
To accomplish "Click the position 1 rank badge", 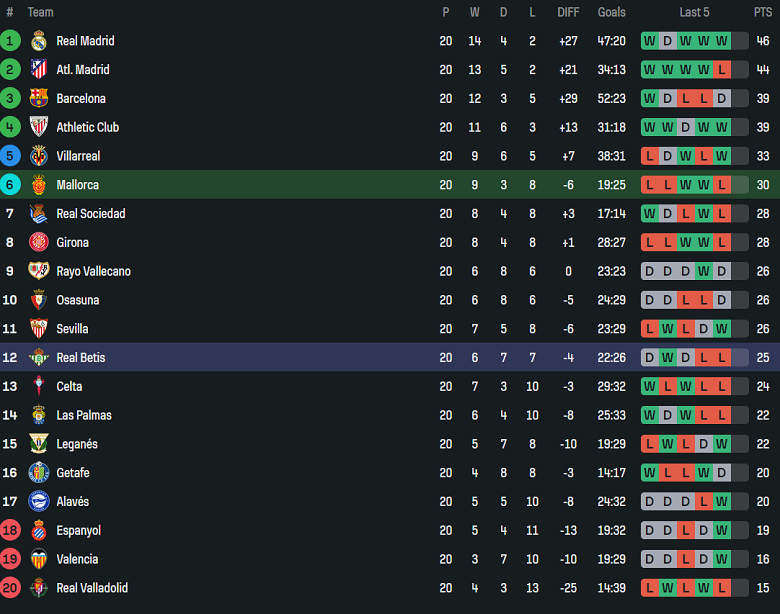I will (10, 41).
